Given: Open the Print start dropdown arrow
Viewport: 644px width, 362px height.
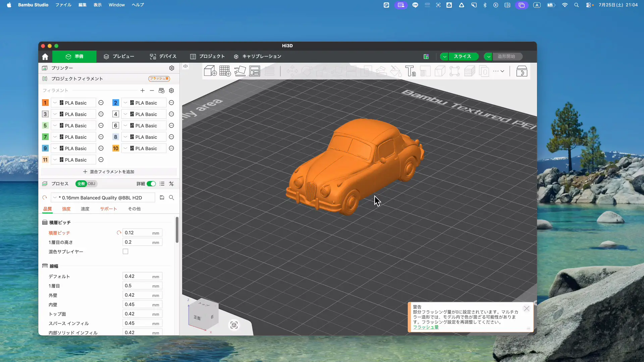Looking at the screenshot, I should pyautogui.click(x=488, y=57).
